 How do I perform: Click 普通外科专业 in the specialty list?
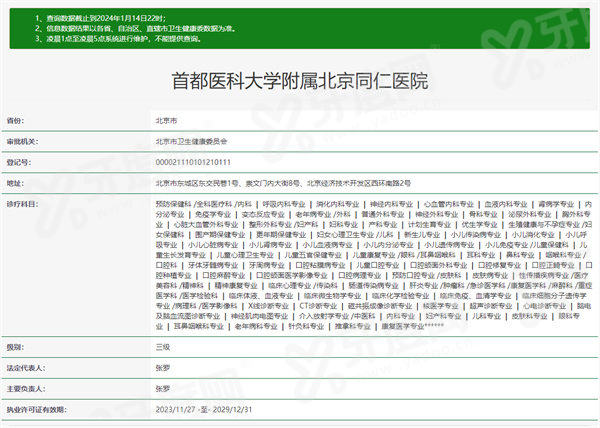click(383, 214)
